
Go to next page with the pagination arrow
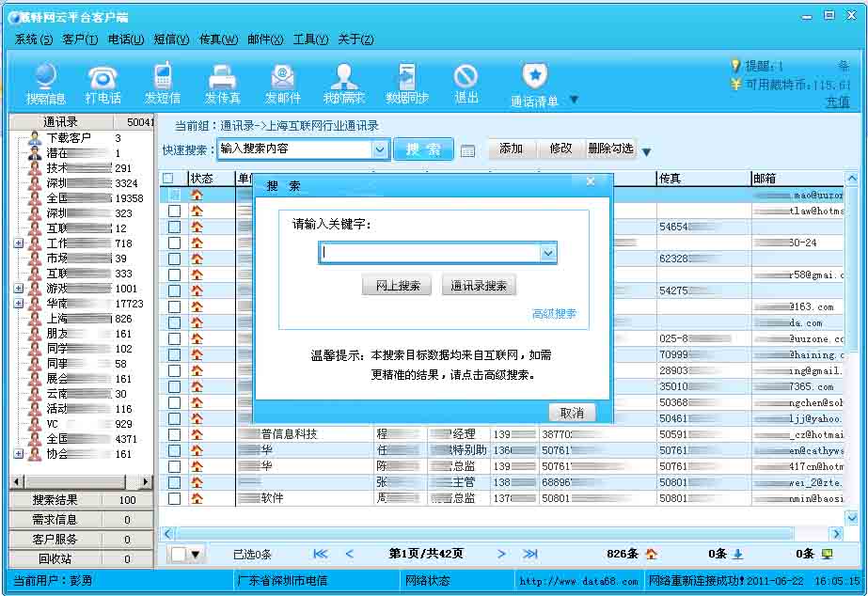point(500,554)
